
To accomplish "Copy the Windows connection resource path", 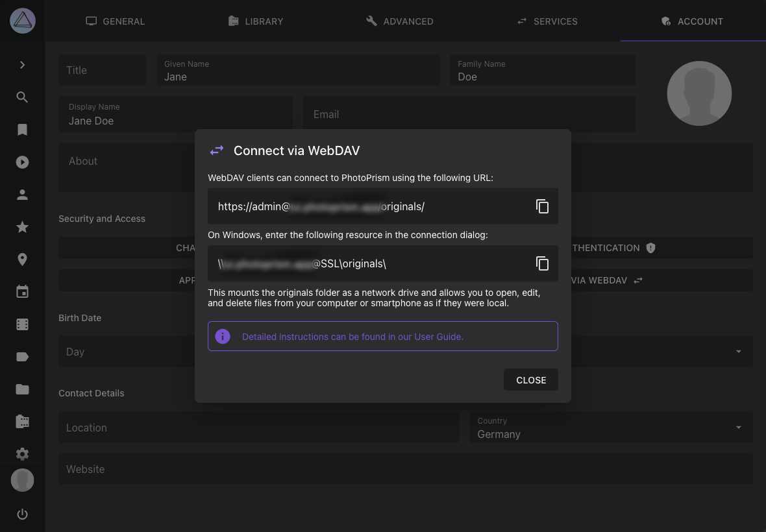I will (x=543, y=263).
